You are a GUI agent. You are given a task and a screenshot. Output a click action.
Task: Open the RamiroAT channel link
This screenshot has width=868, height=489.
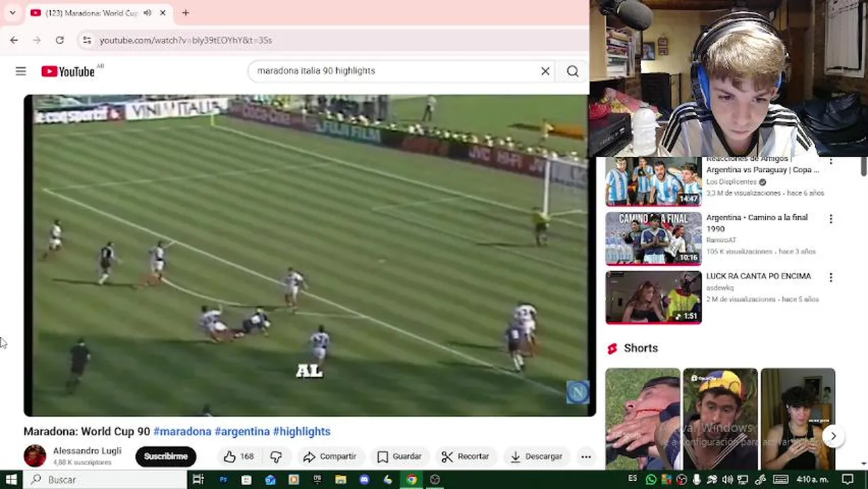pos(721,240)
